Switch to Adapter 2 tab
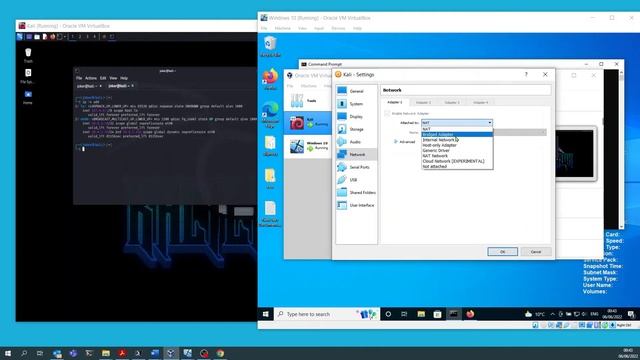Screen dimensions: 640x360 click(x=423, y=102)
